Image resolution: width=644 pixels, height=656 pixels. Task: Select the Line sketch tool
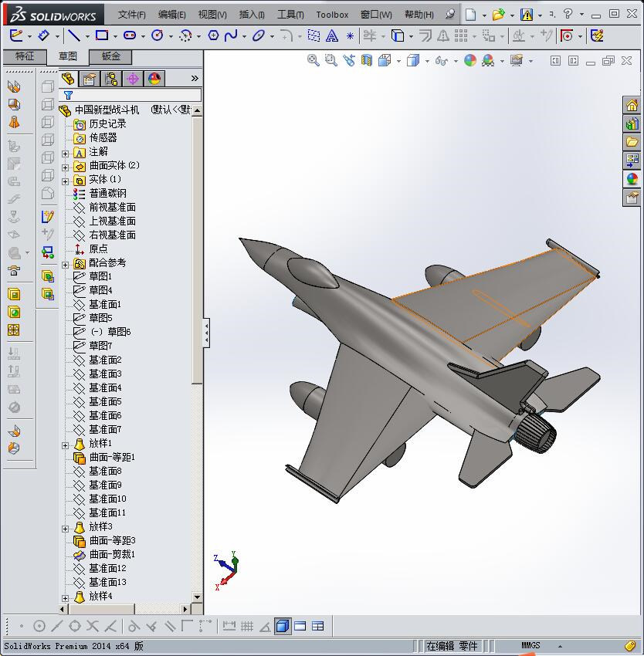[74, 36]
